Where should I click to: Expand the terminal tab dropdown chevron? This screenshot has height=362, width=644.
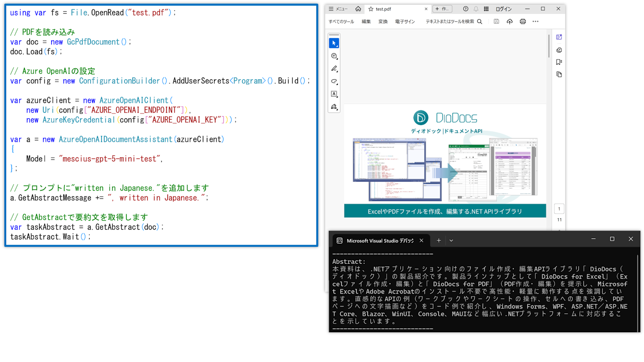coord(451,241)
